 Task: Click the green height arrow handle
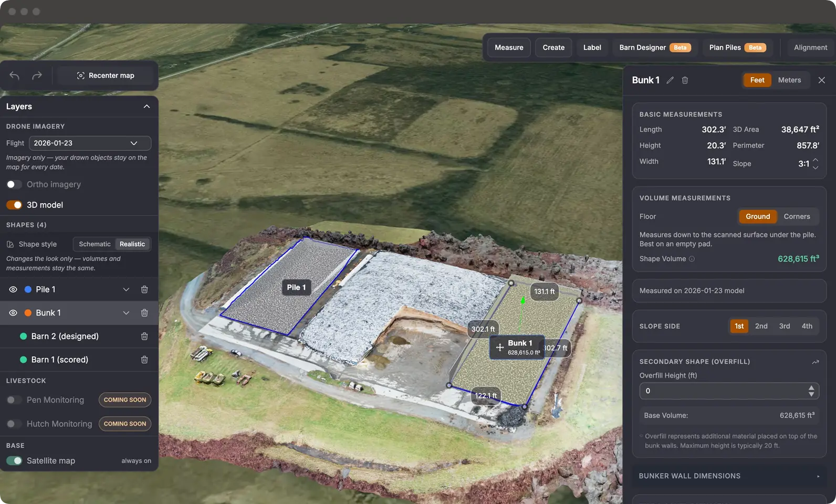tap(522, 301)
